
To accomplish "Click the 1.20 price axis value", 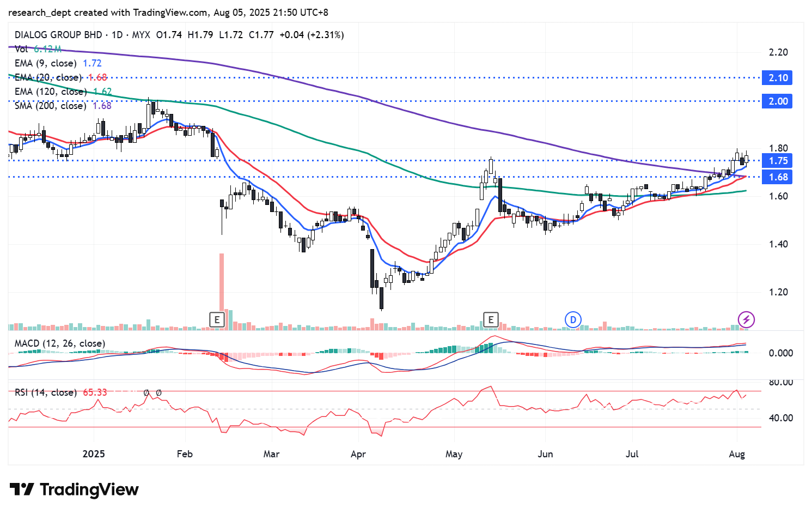I will [x=778, y=292].
